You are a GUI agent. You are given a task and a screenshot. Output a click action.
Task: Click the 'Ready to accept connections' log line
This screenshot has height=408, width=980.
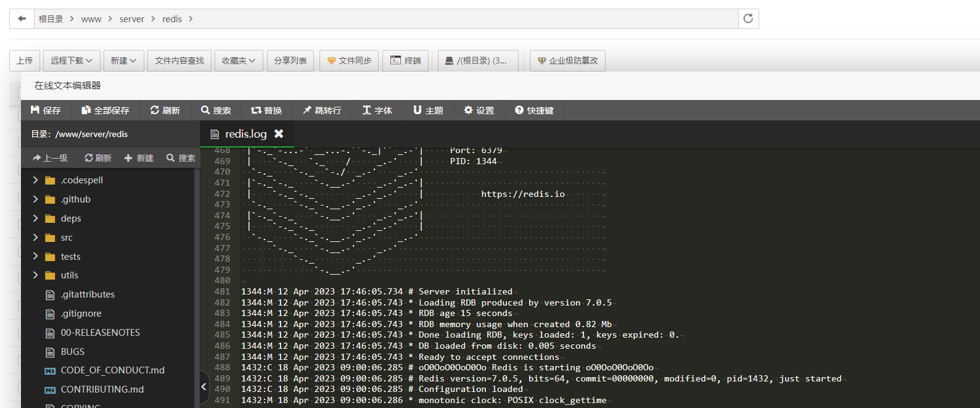[x=400, y=357]
